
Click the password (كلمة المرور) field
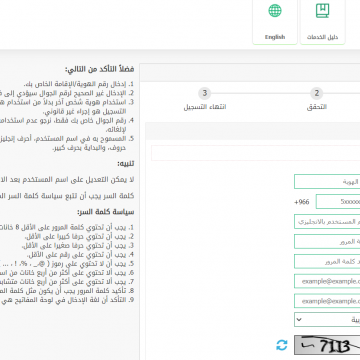pyautogui.click(x=327, y=242)
